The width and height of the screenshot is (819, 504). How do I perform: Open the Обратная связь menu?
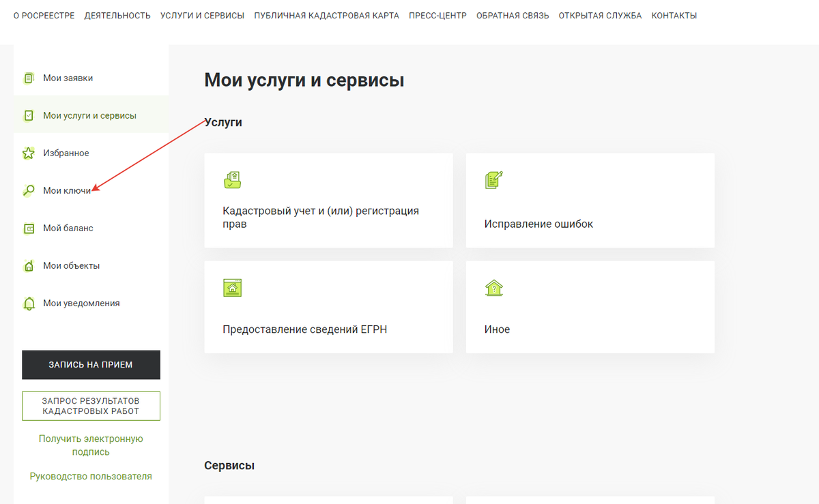tap(513, 16)
